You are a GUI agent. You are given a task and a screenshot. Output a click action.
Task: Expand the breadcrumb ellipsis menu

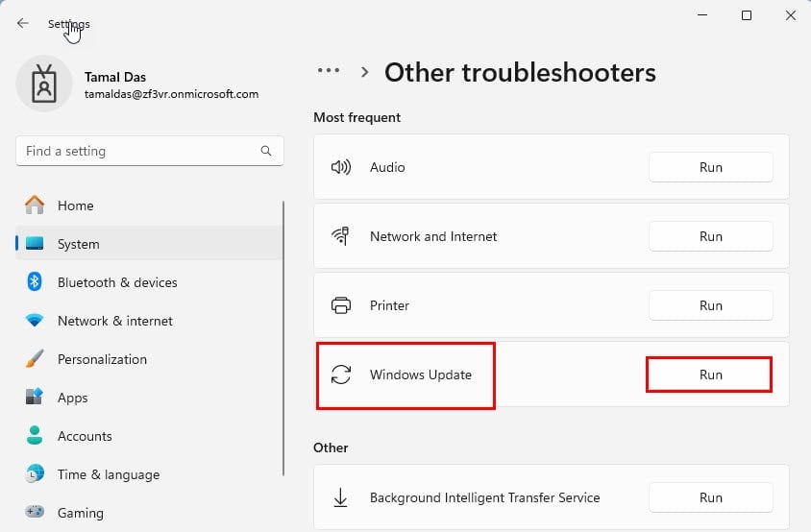[x=329, y=70]
